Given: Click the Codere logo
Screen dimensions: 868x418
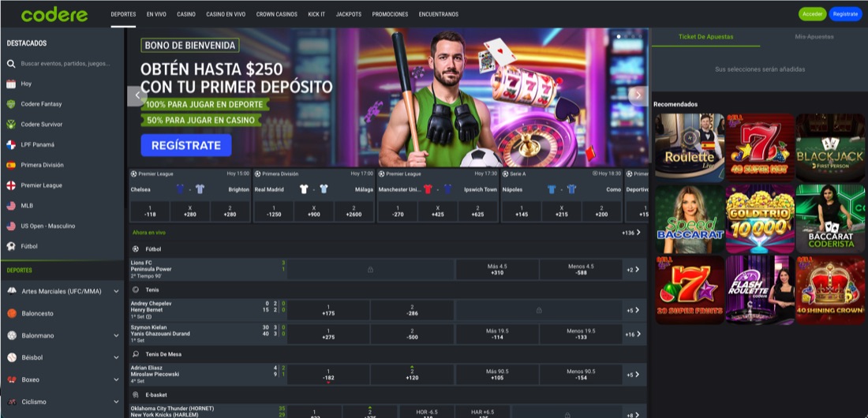Looking at the screenshot, I should pyautogui.click(x=54, y=14).
